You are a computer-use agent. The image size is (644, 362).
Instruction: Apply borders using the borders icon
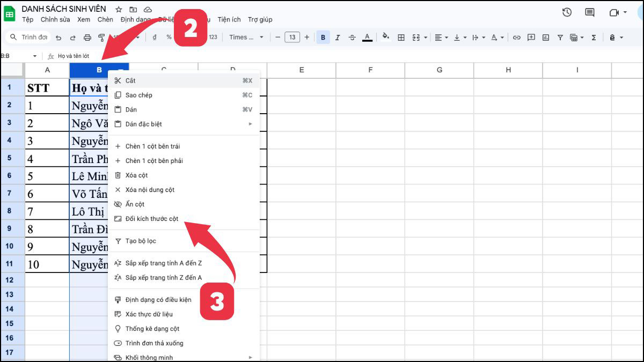400,38
